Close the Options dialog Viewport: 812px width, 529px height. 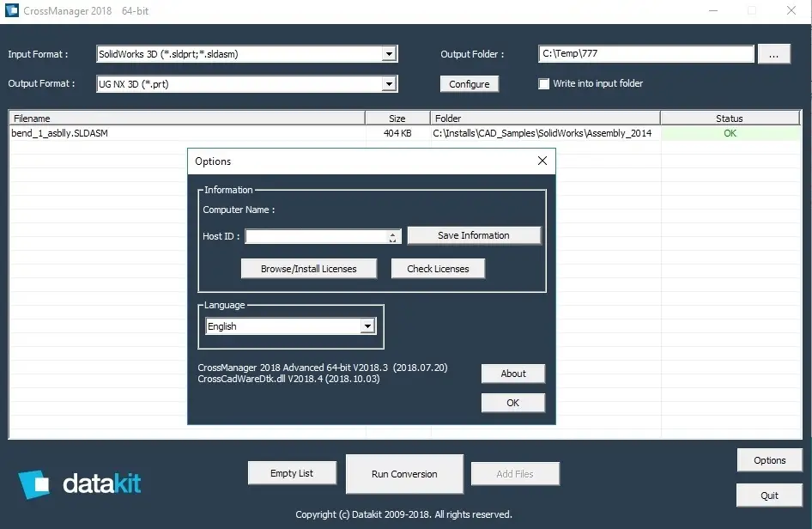pos(542,161)
